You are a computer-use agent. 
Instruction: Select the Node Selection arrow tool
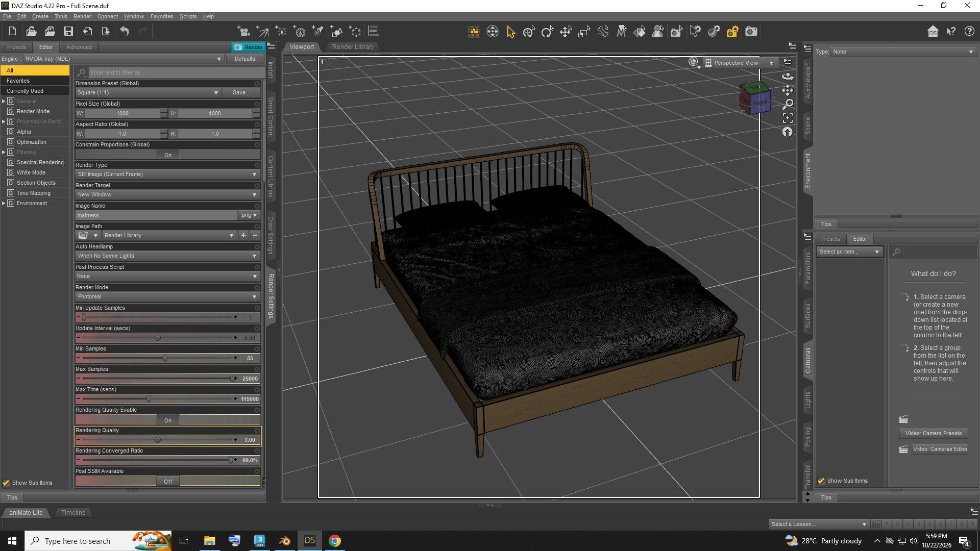511,32
